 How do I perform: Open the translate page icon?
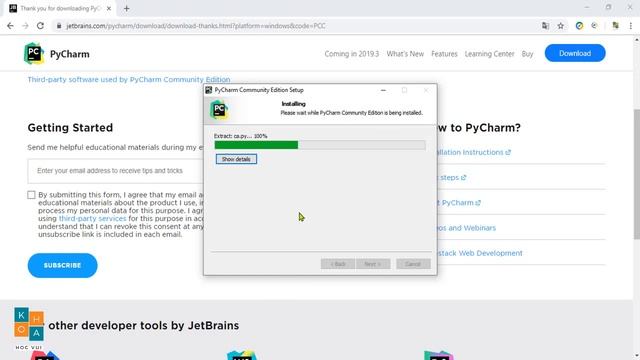[x=545, y=26]
